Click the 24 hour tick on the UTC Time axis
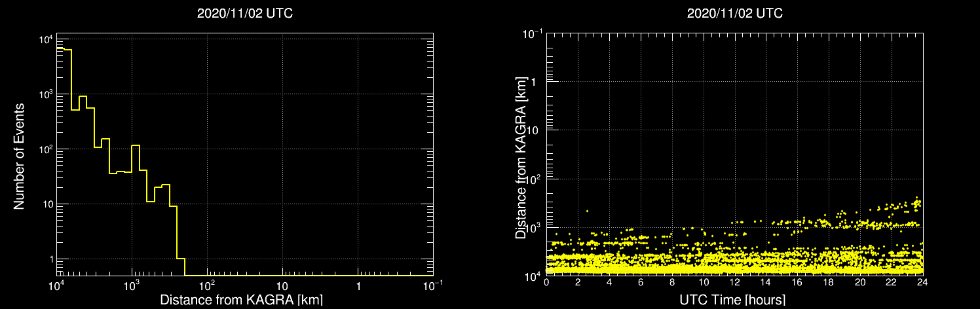Image resolution: width=980 pixels, height=309 pixels. [922, 282]
